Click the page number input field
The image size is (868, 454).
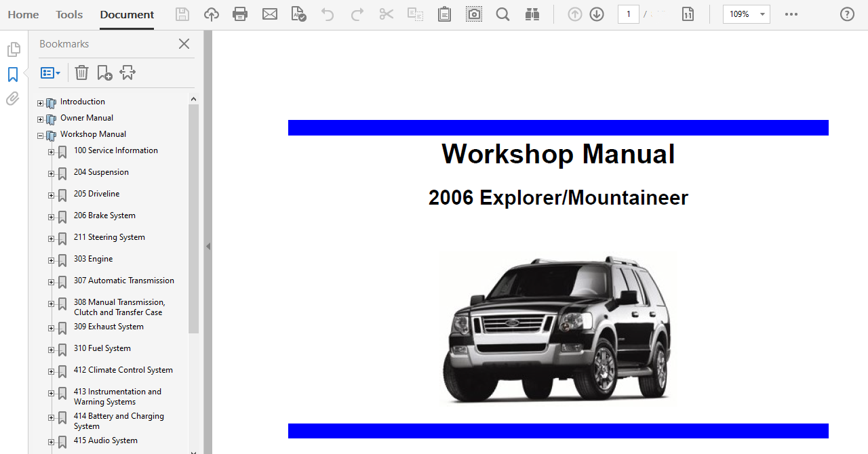628,14
